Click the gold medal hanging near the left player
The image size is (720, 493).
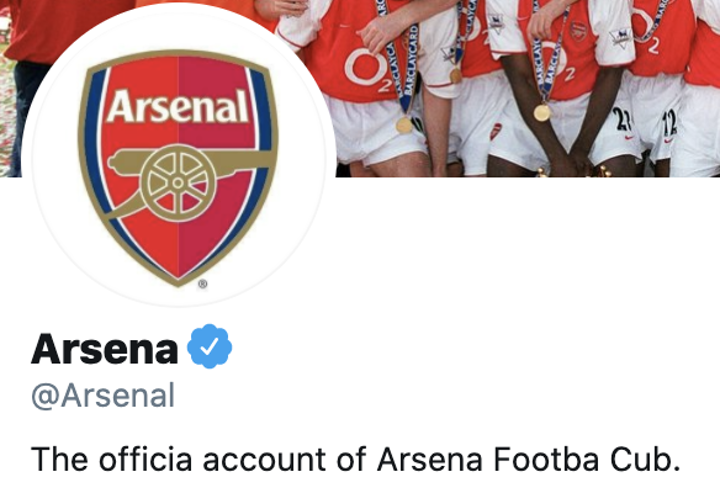[404, 125]
